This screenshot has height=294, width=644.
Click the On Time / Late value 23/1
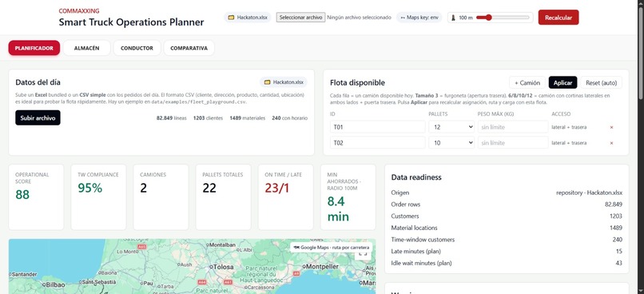click(x=276, y=188)
